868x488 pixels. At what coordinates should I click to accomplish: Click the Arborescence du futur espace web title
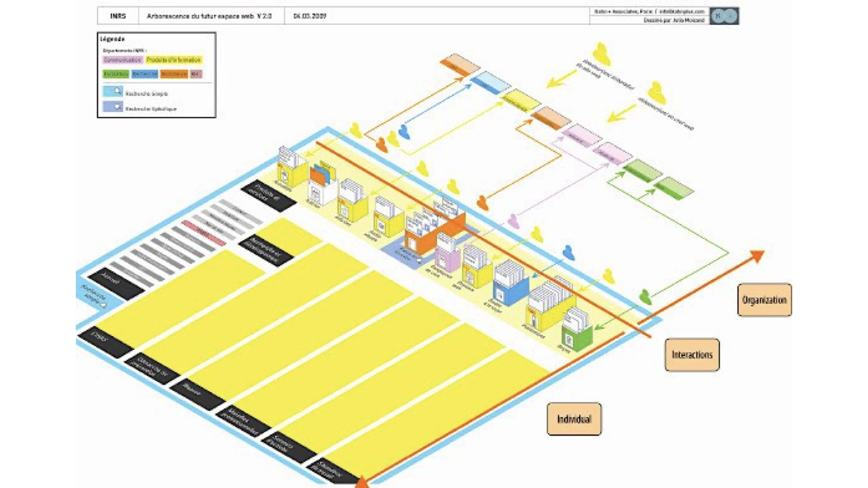coord(209,16)
